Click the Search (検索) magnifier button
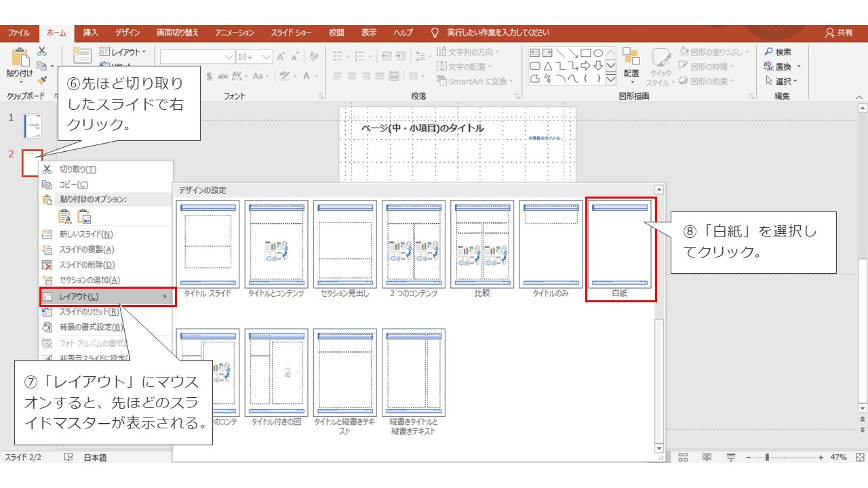 point(778,52)
